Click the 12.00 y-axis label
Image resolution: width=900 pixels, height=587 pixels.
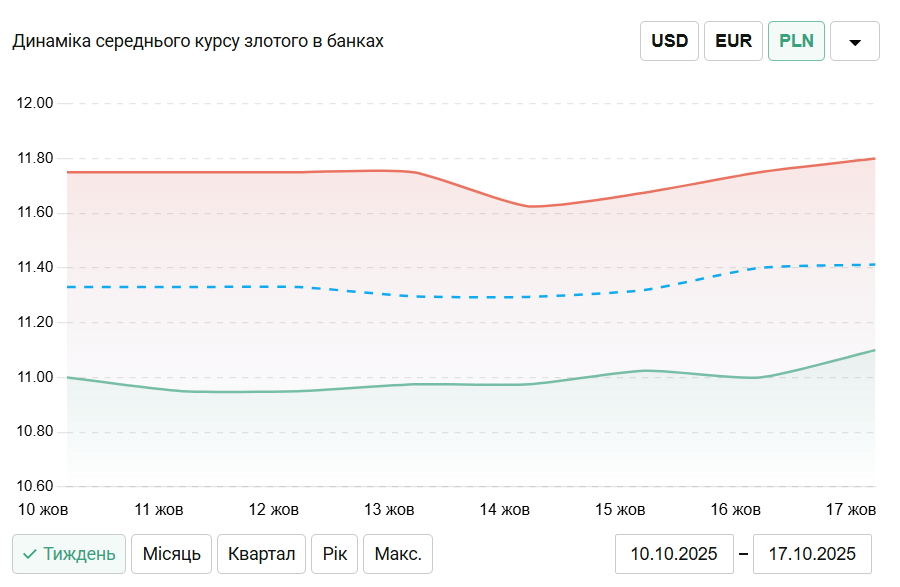point(36,104)
